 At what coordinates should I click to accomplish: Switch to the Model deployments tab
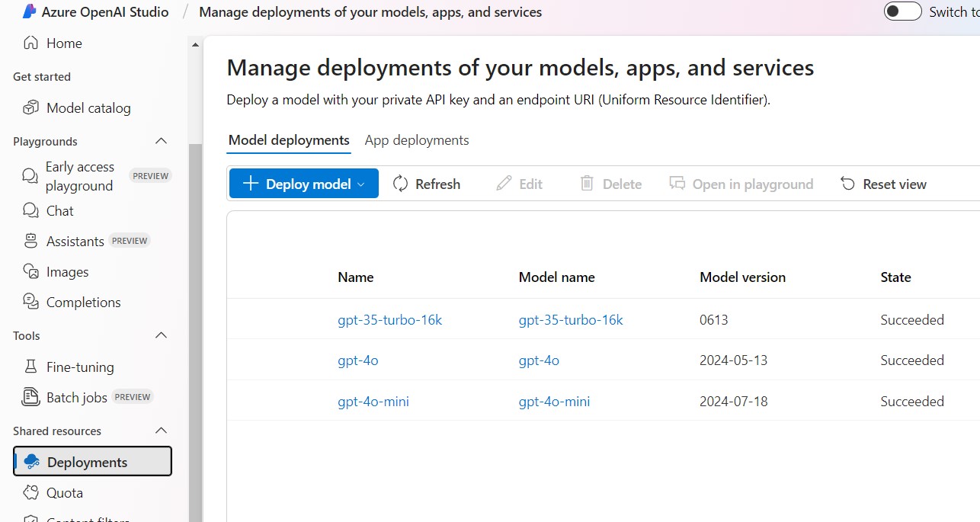(289, 140)
